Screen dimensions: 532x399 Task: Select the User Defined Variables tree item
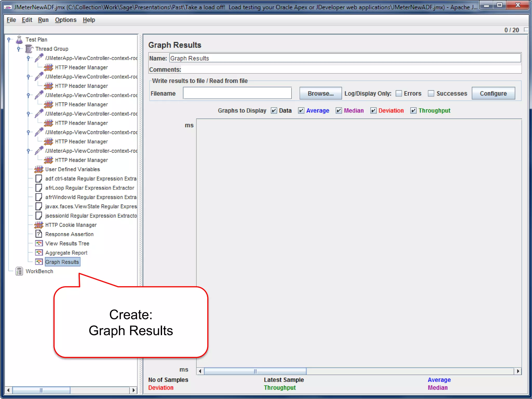click(72, 169)
